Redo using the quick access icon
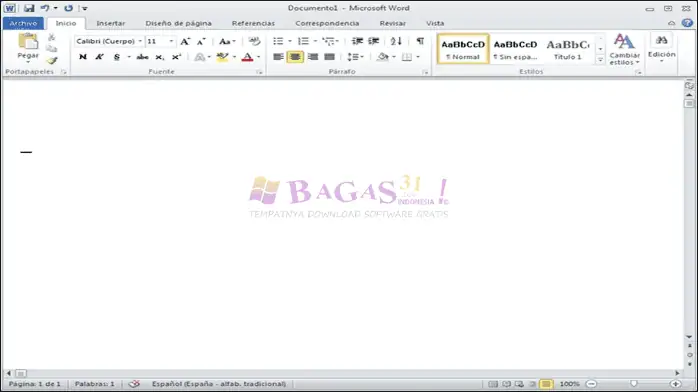The image size is (698, 392). coord(68,8)
